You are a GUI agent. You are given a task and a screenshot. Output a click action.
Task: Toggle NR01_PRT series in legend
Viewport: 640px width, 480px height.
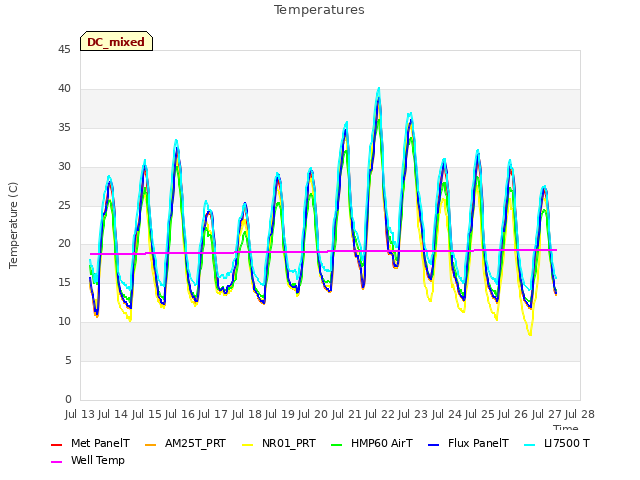click(279, 443)
